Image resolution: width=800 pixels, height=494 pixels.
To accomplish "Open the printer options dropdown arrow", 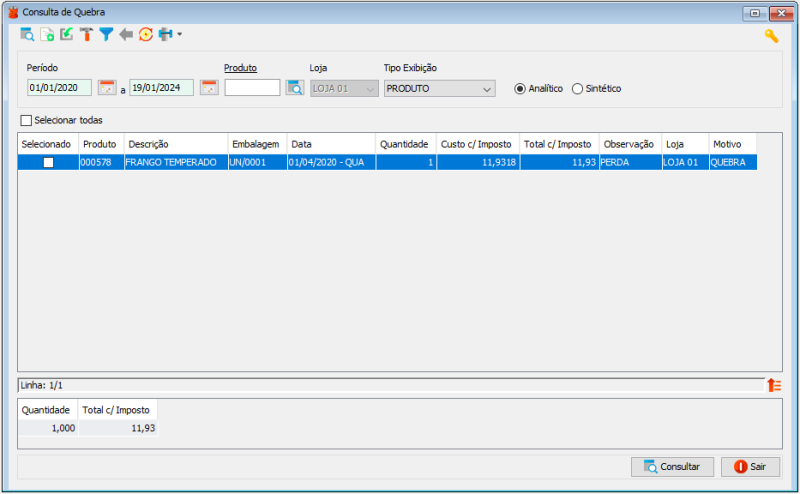I will pos(180,35).
